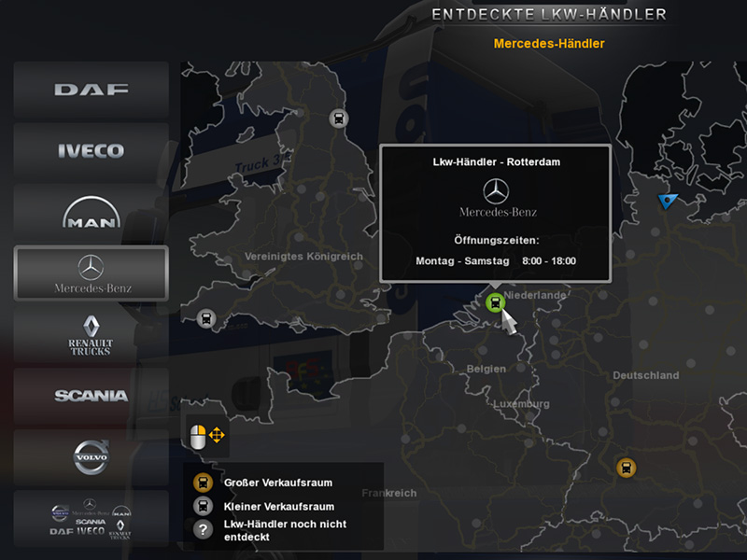Click the gray dealer marker in northern UK
The height and width of the screenshot is (560, 747).
pyautogui.click(x=339, y=119)
